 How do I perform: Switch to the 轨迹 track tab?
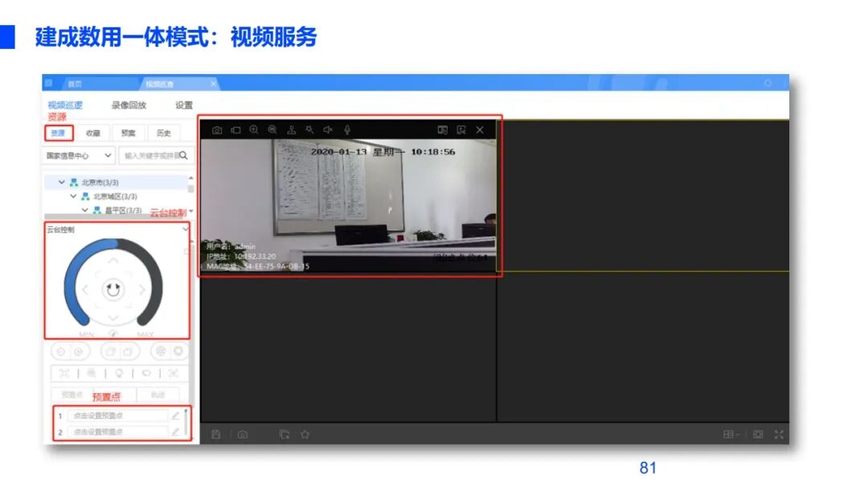[x=158, y=394]
